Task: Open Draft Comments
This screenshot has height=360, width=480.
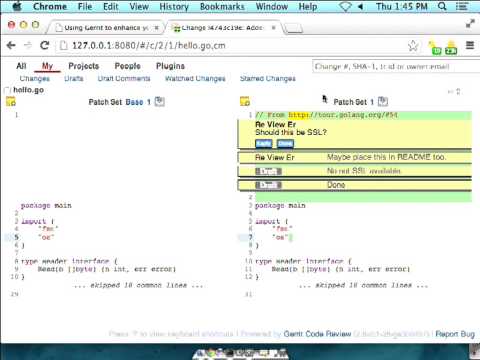Action: click(124, 79)
